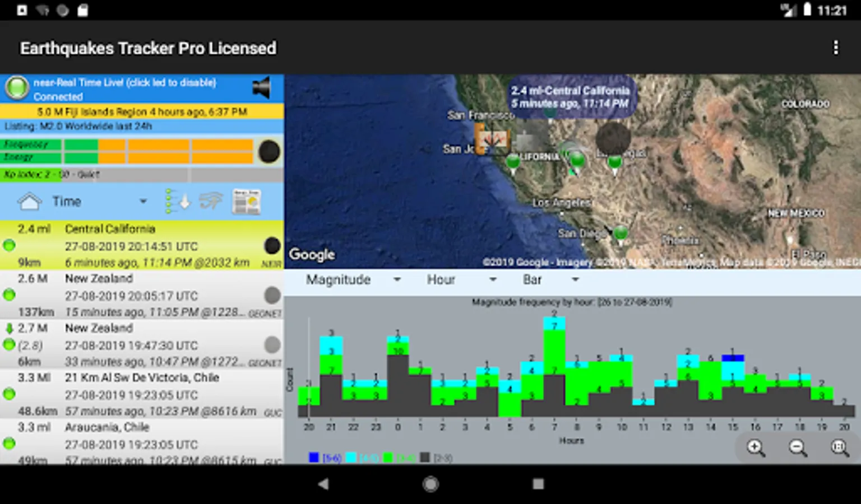The width and height of the screenshot is (861, 504).
Task: Tap the Android back button
Action: click(323, 484)
